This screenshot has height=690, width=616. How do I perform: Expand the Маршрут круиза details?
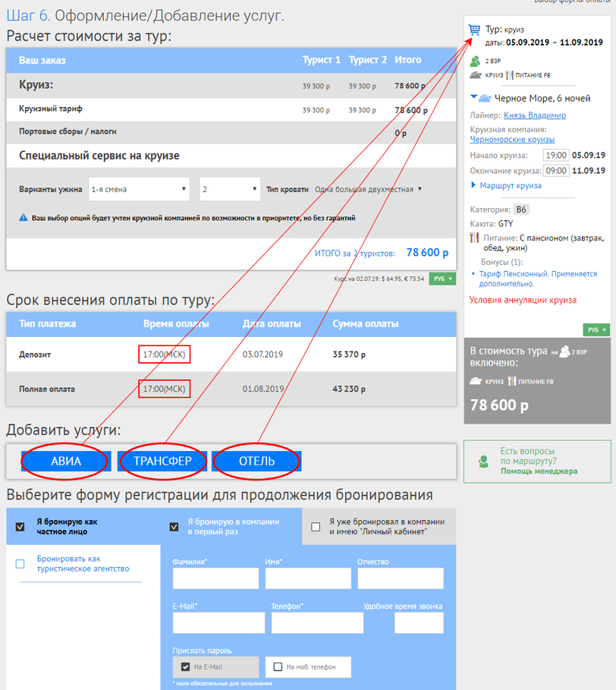tap(474, 185)
